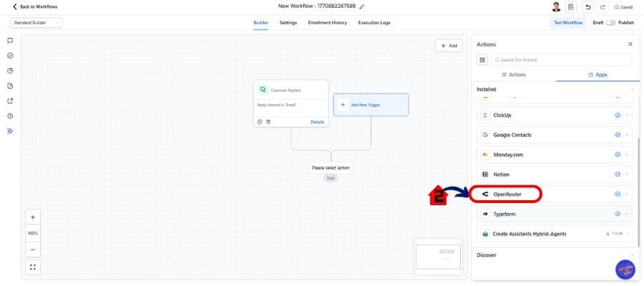Click the Test Workflow button
This screenshot has height=286, width=644.
click(567, 23)
